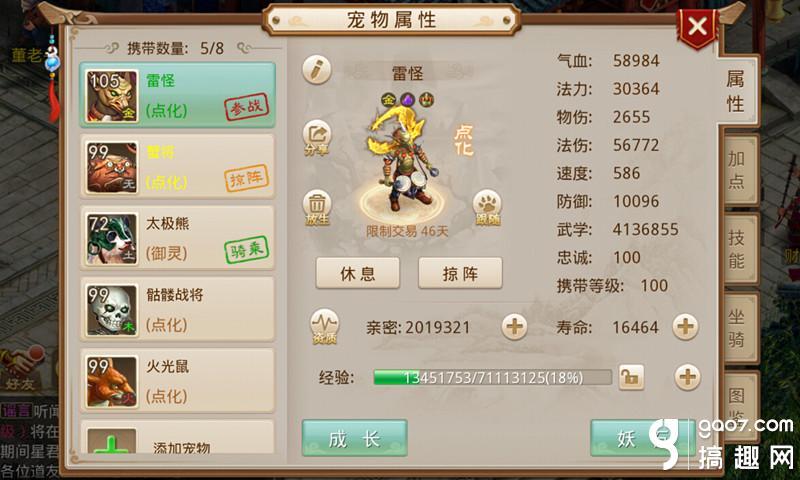Screen dimensions: 800x480
Task: Click the 跟随 paw print icon
Action: point(487,208)
